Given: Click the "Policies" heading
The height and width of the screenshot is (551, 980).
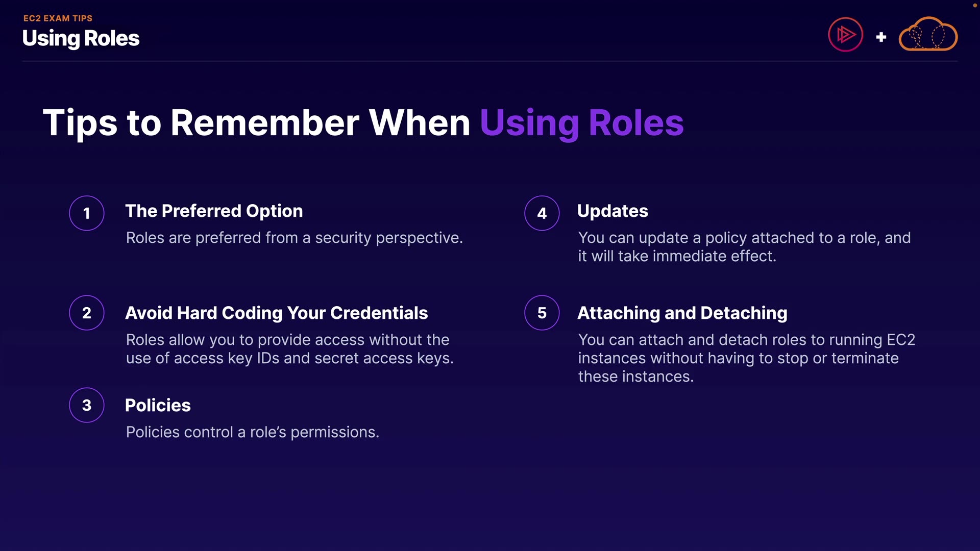Looking at the screenshot, I should tap(158, 405).
